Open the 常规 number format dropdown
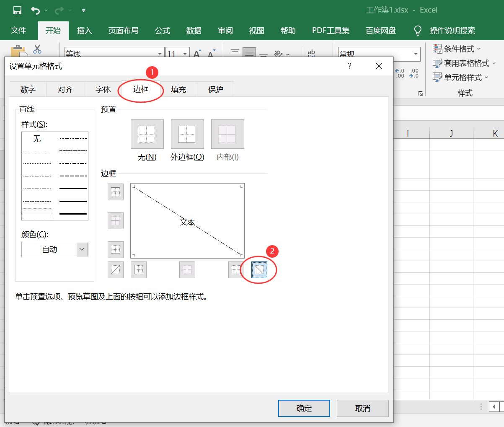Image resolution: width=504 pixels, height=427 pixels. 416,54
